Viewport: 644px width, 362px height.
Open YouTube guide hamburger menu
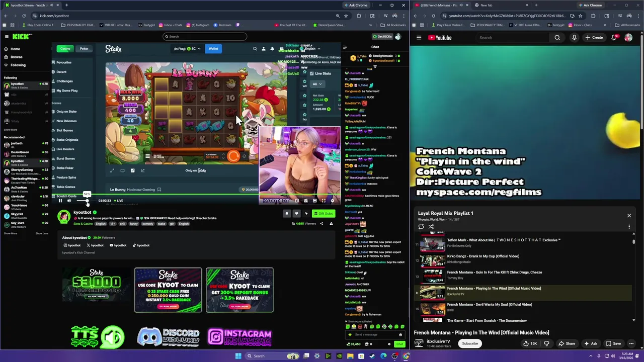(419, 38)
